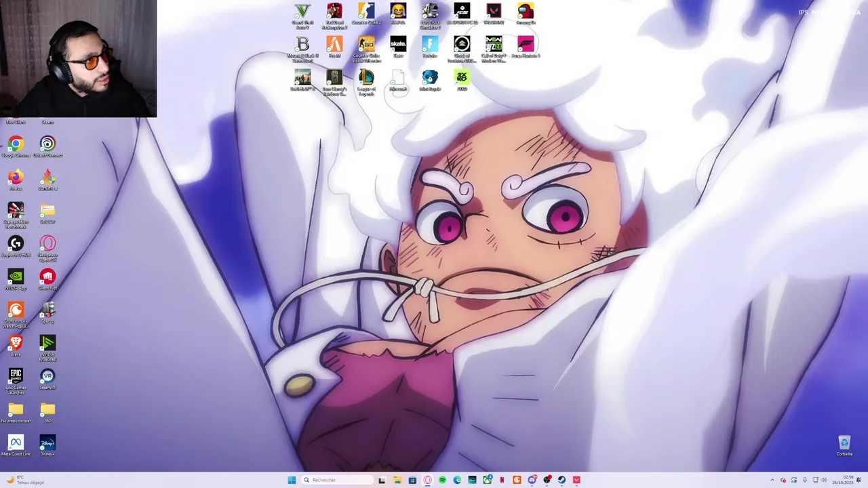
Task: Click the Rechercher taskbar search box
Action: click(x=337, y=480)
